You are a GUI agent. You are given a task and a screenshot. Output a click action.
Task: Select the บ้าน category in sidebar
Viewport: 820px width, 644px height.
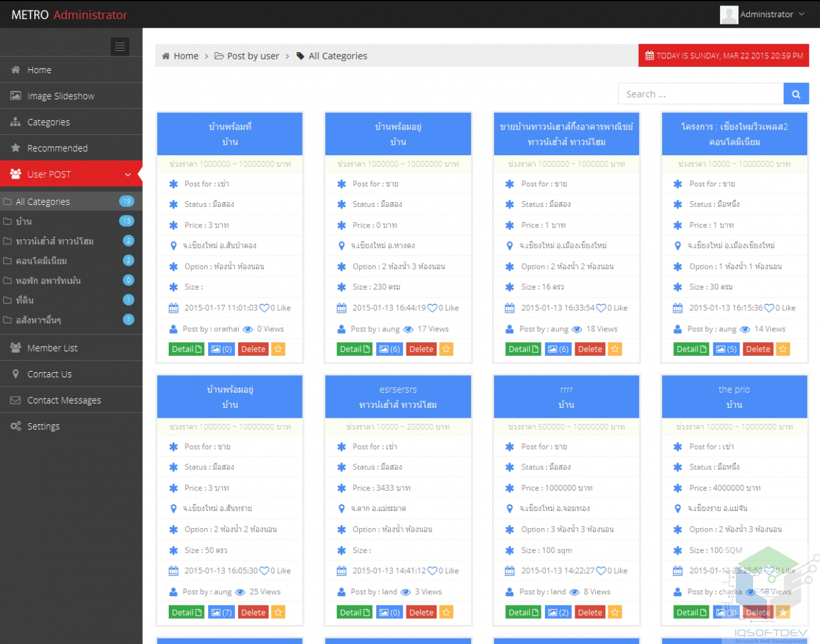pos(71,221)
